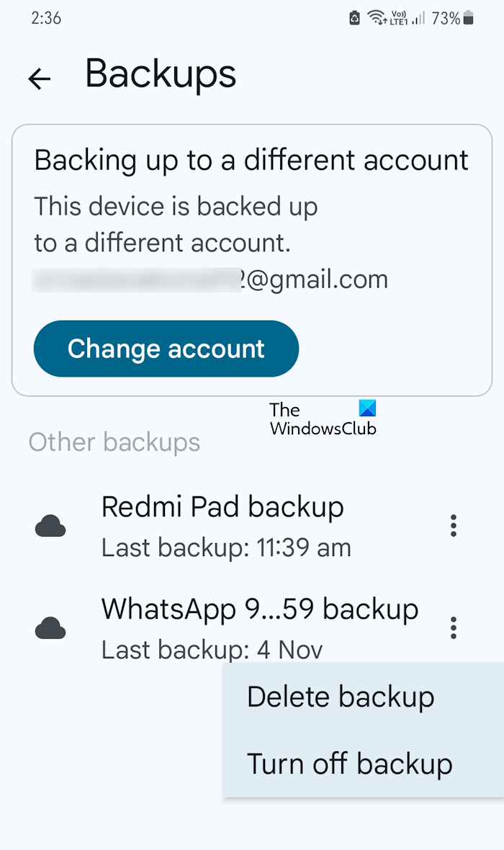Tap the Other backups section label

coord(114,442)
